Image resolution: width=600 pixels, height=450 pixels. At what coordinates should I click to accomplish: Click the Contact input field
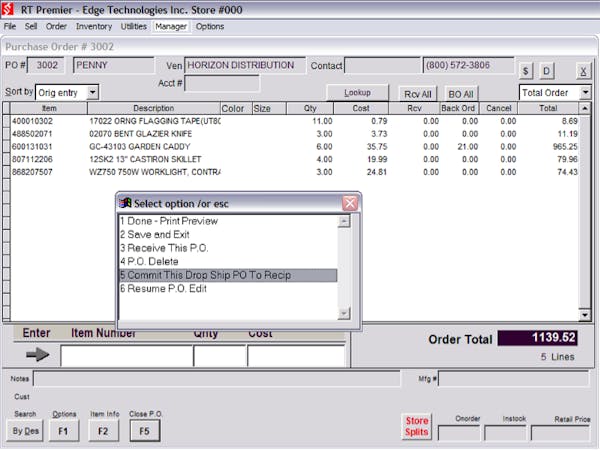382,65
